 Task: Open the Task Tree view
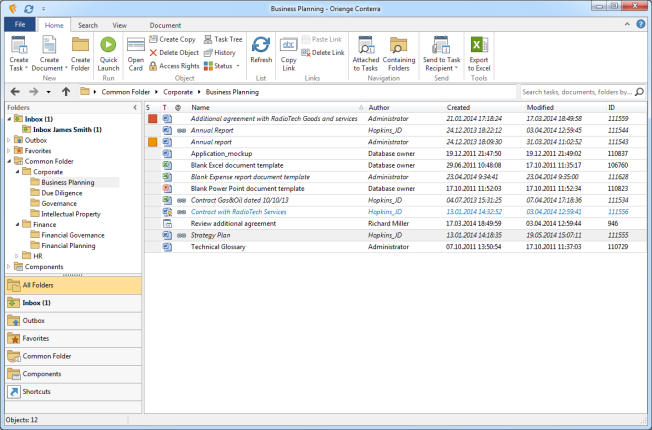[220, 39]
